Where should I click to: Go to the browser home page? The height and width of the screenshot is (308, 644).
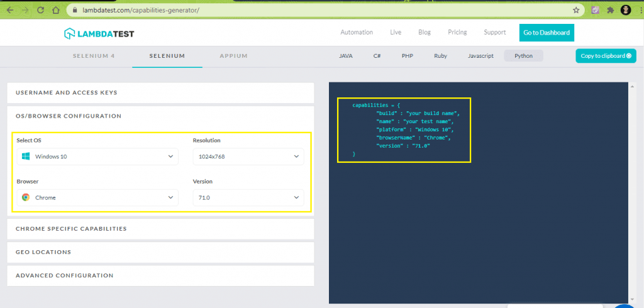(x=56, y=10)
